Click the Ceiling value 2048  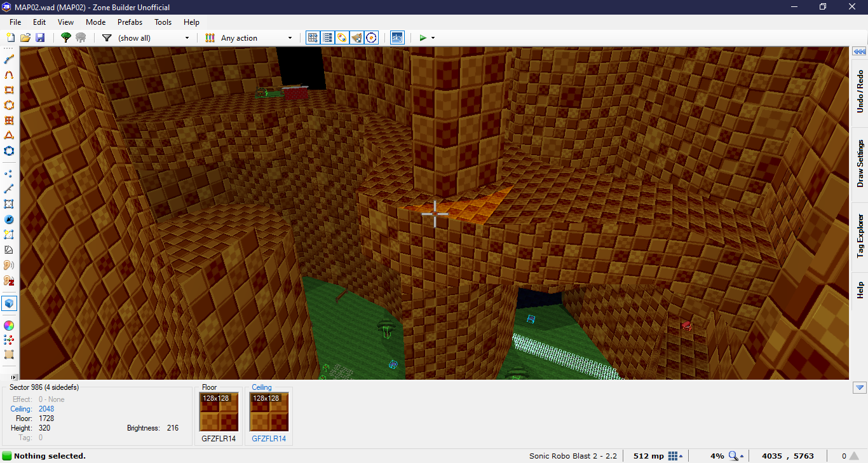coord(46,409)
